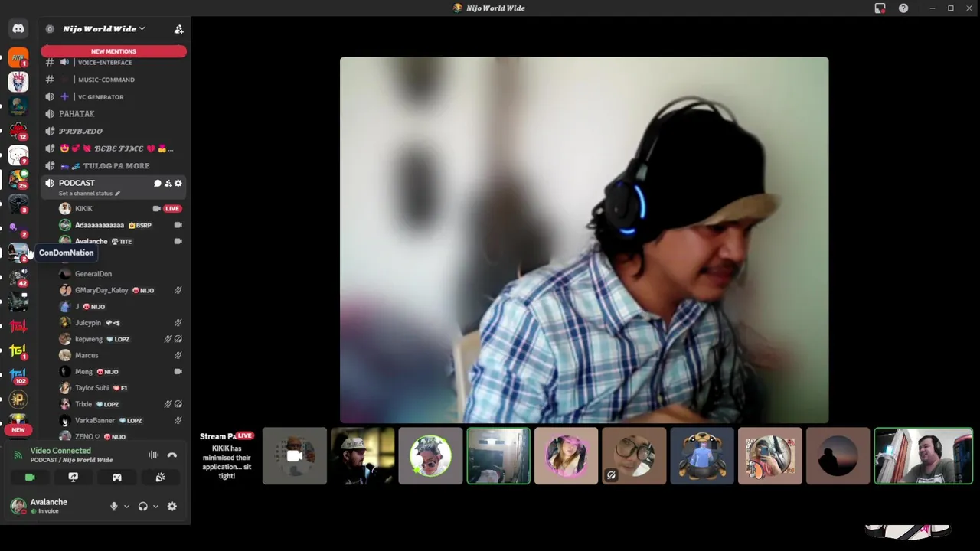The width and height of the screenshot is (980, 551).
Task: Click the NEW MENTIONS banner
Action: click(x=113, y=51)
